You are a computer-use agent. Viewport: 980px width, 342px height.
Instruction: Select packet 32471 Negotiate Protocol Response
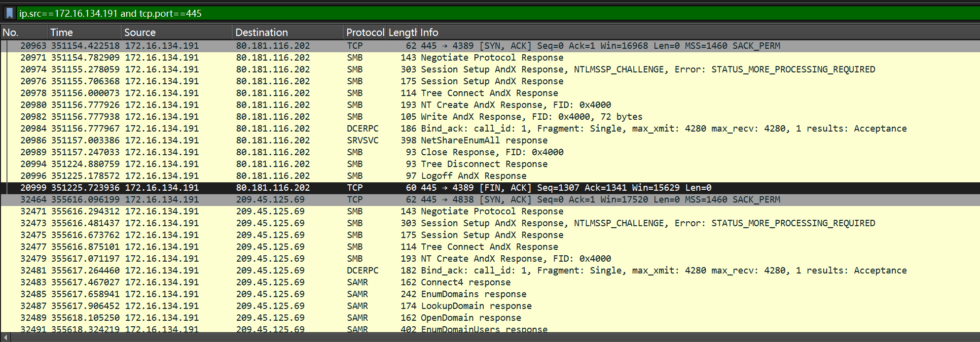click(490, 211)
